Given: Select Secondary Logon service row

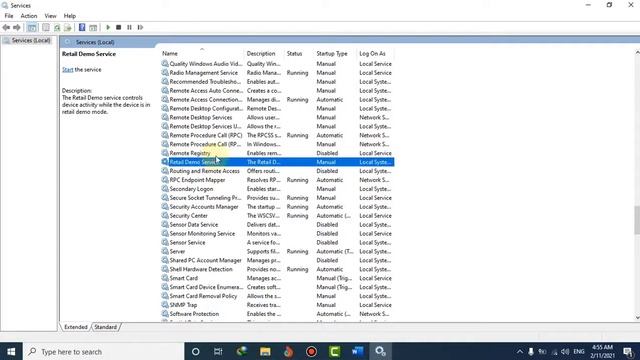Looking at the screenshot, I should [x=278, y=189].
